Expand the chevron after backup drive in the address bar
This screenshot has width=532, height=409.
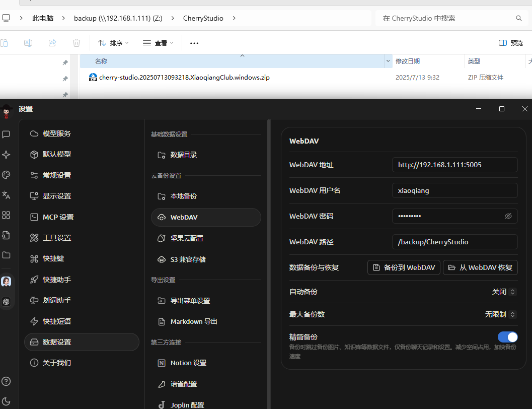click(173, 18)
